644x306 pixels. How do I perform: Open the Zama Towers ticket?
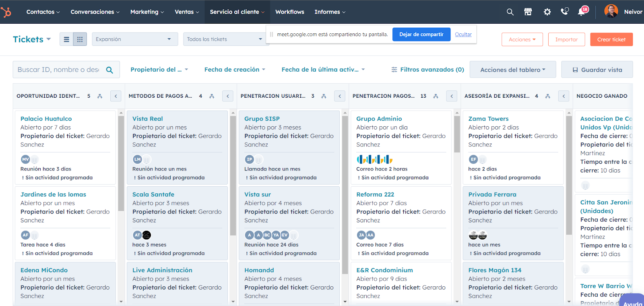(488, 119)
